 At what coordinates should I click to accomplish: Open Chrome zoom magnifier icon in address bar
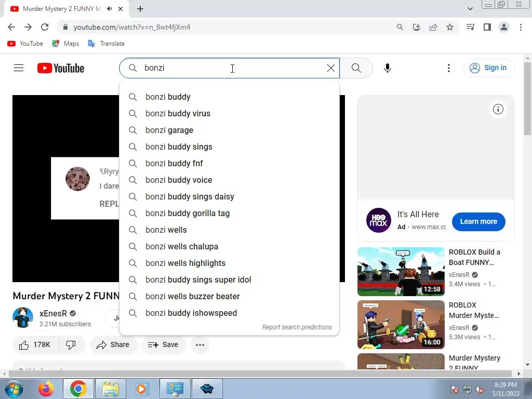point(400,27)
